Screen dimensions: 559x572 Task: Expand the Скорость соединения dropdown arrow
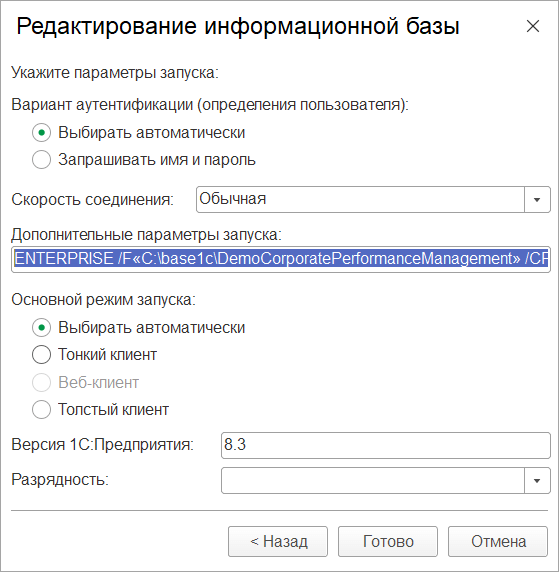[537, 200]
